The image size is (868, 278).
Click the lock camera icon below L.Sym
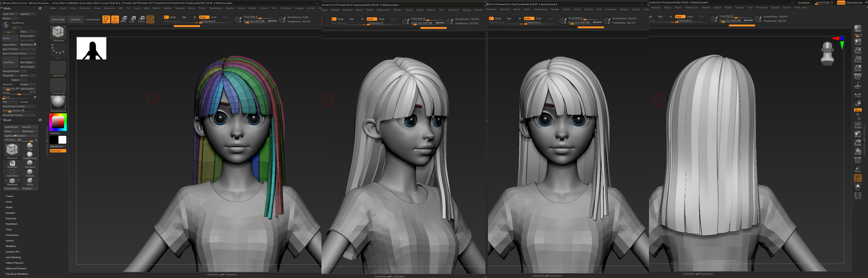858,103
